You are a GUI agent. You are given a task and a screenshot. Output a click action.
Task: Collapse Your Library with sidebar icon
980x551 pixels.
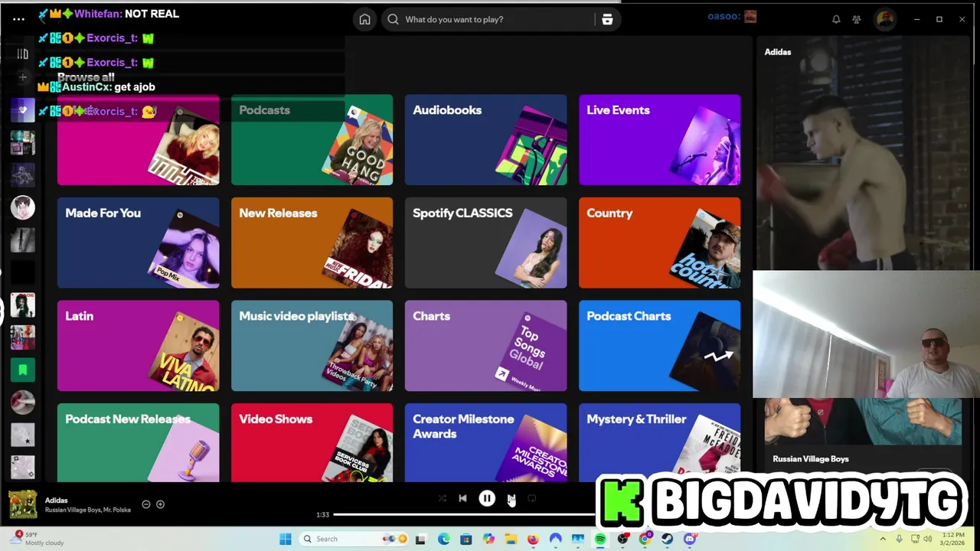pyautogui.click(x=23, y=54)
